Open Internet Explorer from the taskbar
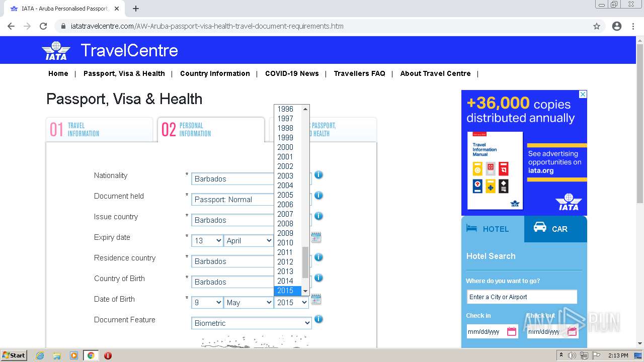This screenshot has width=644, height=362. point(40,355)
